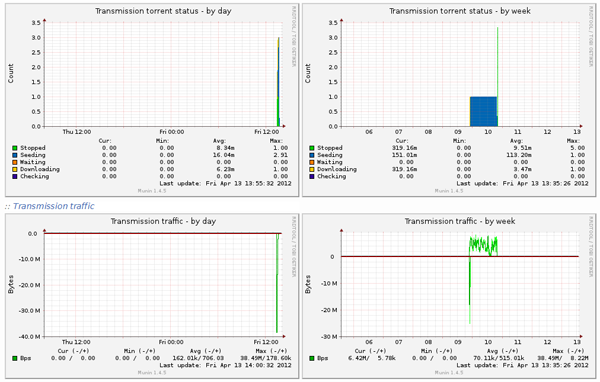Viewport: 600px width, 382px height.
Task: Click blue Seeding swatch in status by week legend
Action: coord(311,155)
